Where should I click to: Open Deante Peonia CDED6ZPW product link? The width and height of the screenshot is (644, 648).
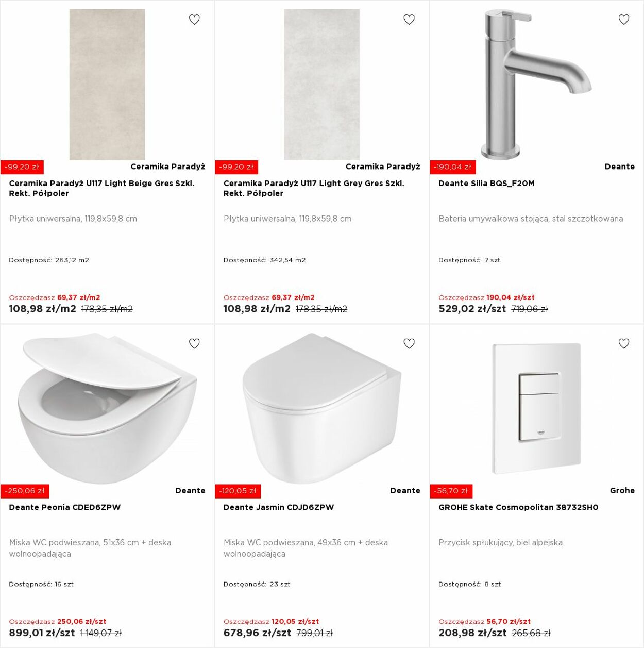(65, 507)
